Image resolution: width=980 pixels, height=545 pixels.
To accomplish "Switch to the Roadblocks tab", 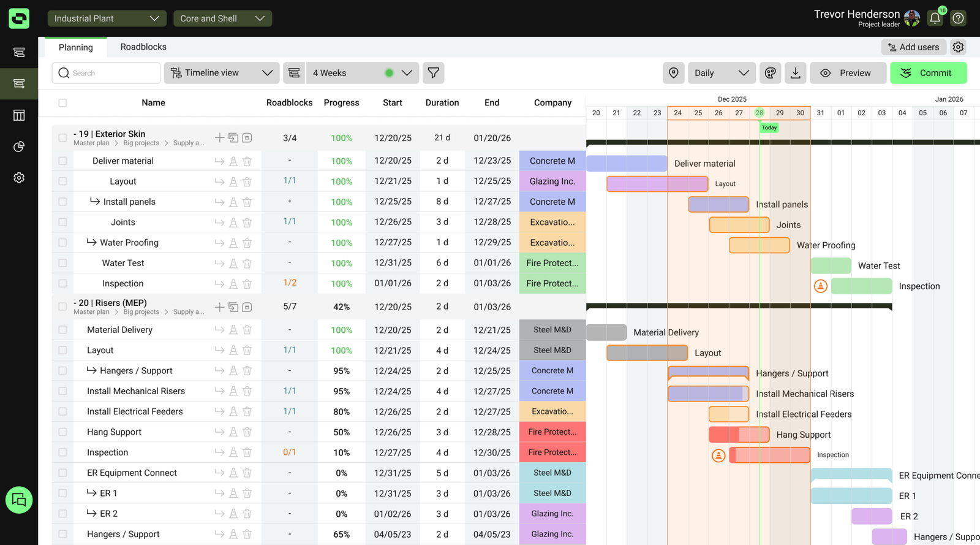I will (143, 47).
